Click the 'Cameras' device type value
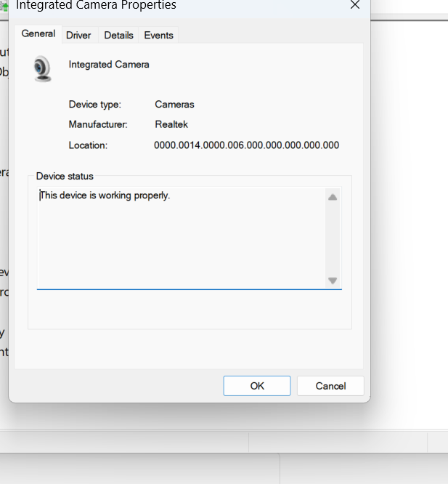 tap(174, 105)
